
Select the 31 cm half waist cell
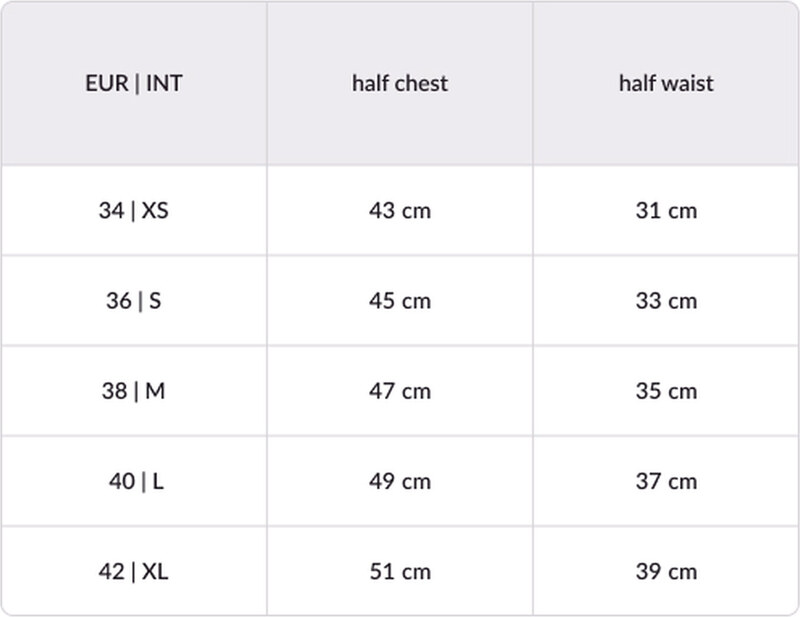[x=666, y=211]
